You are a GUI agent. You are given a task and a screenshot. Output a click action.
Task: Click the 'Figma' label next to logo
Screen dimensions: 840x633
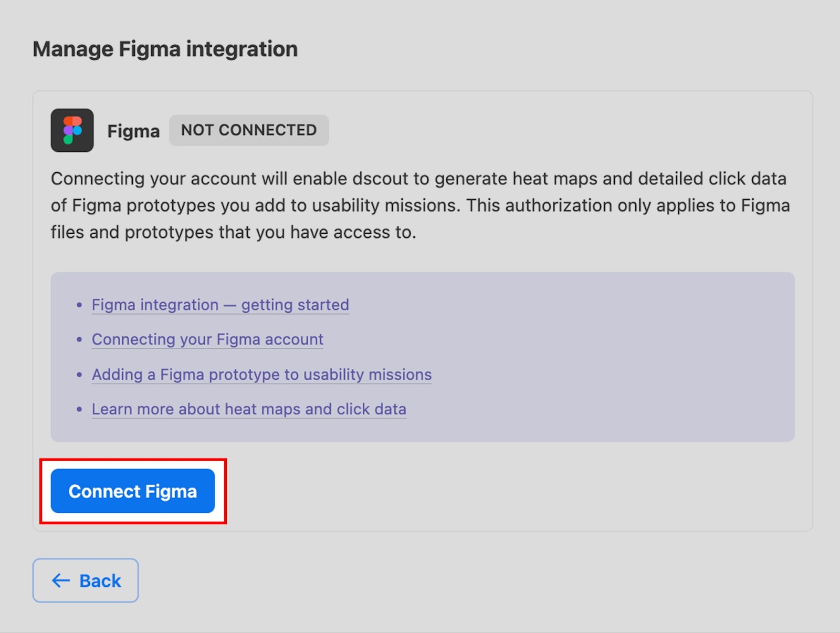pos(133,131)
